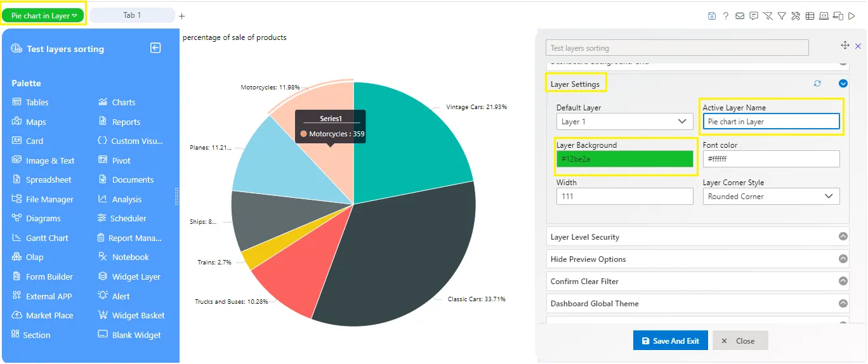Select Widget Basket from the palette
The width and height of the screenshot is (868, 364).
pyautogui.click(x=131, y=315)
